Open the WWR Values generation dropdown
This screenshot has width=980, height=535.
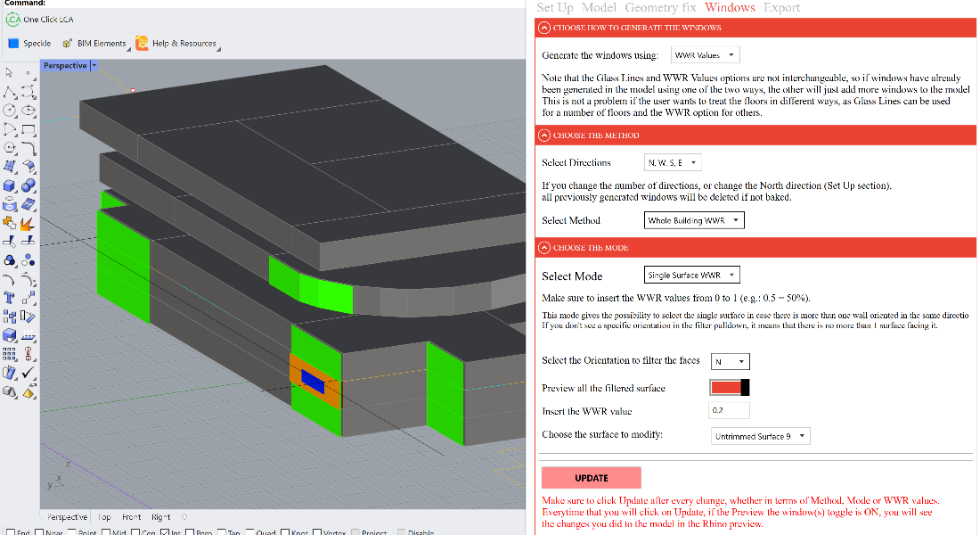(x=704, y=55)
